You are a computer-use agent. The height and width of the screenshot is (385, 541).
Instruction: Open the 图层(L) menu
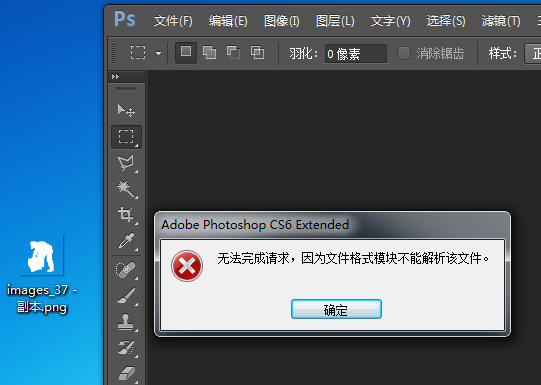coord(335,21)
